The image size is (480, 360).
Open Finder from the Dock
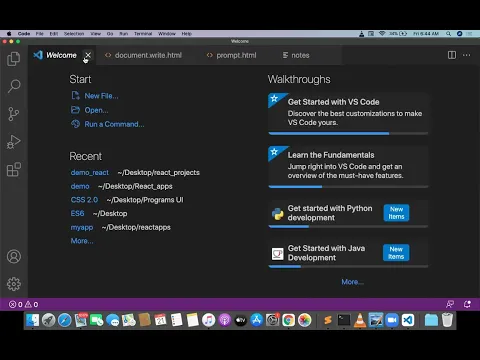click(33, 320)
